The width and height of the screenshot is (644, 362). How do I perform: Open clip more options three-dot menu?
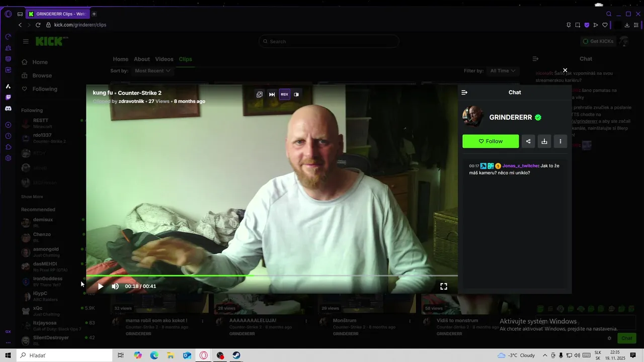[x=560, y=141]
